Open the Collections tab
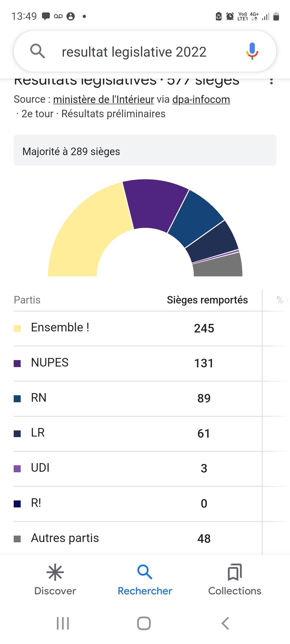 [x=235, y=580]
